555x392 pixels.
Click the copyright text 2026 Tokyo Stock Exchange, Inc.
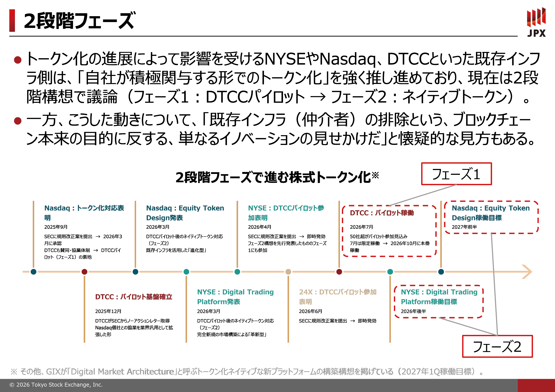(56, 385)
